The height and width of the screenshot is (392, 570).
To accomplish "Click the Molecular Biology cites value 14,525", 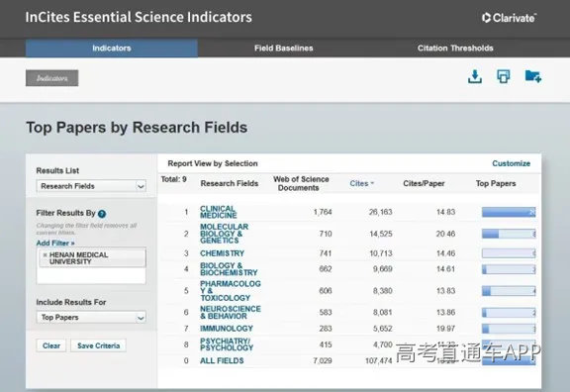I will coord(381,234).
